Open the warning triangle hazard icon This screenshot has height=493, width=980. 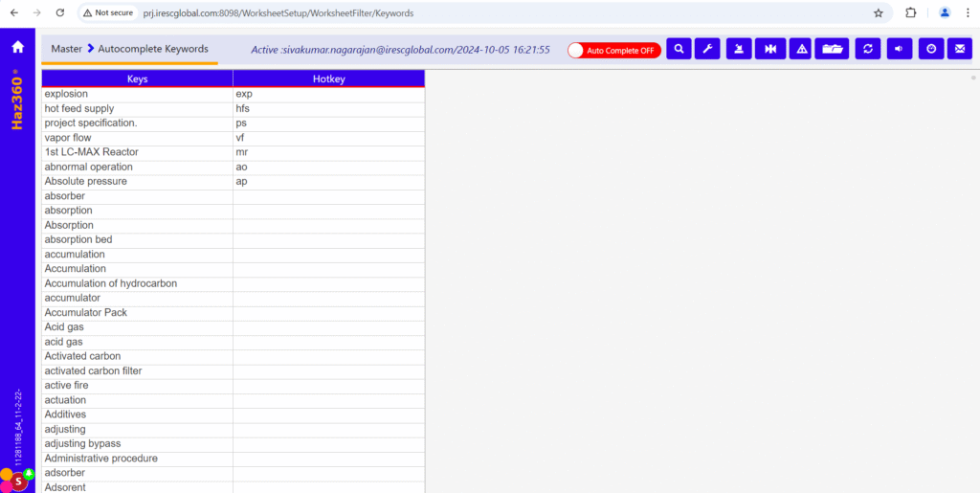(801, 49)
